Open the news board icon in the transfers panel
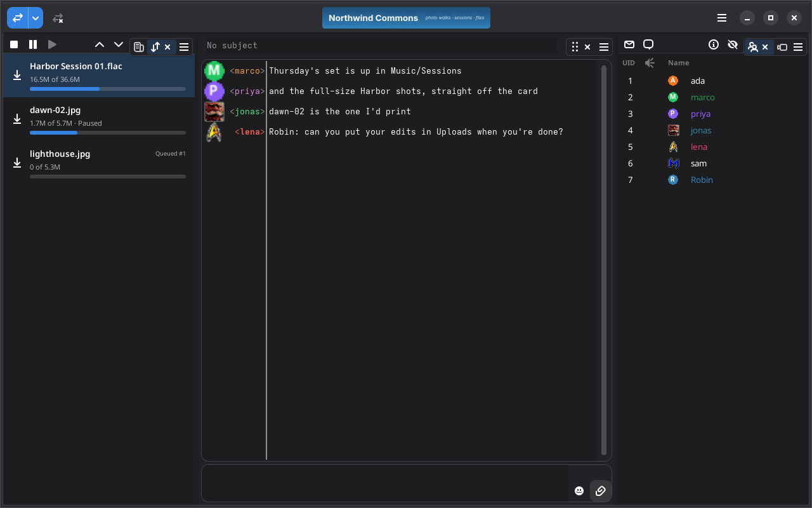Image resolution: width=812 pixels, height=508 pixels. (139, 47)
